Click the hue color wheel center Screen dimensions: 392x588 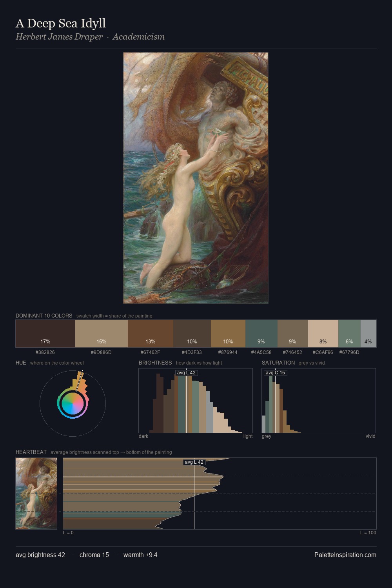73,403
